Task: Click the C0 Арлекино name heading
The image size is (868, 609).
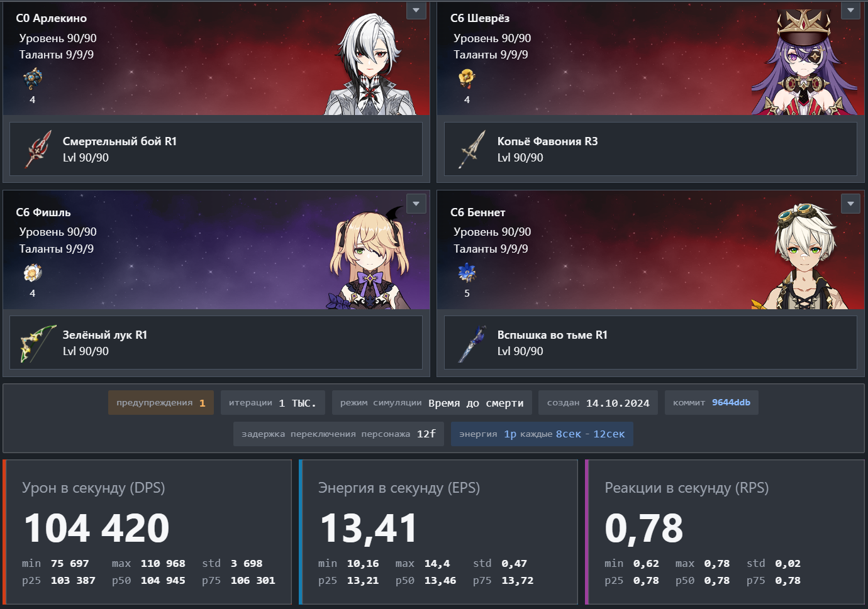Action: click(x=52, y=18)
